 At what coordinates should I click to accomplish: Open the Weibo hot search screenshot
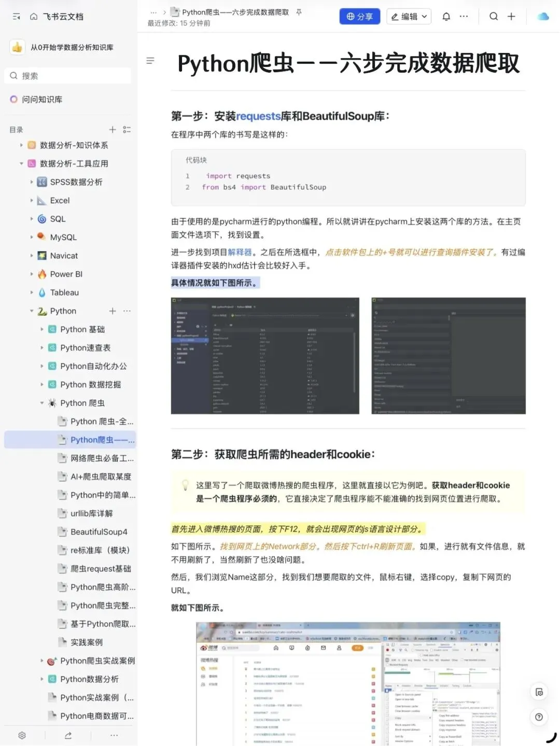(x=348, y=684)
